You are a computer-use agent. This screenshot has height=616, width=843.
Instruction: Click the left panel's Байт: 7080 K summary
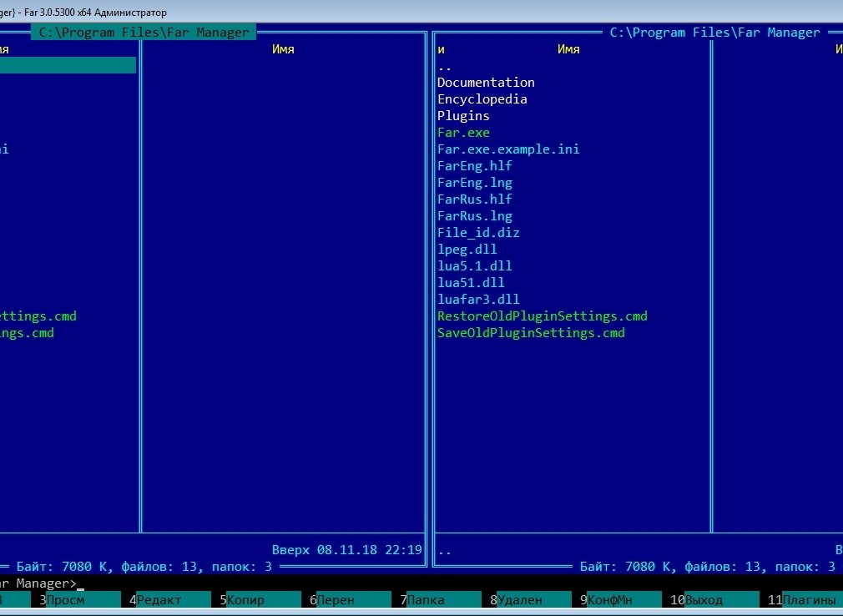[x=144, y=567]
